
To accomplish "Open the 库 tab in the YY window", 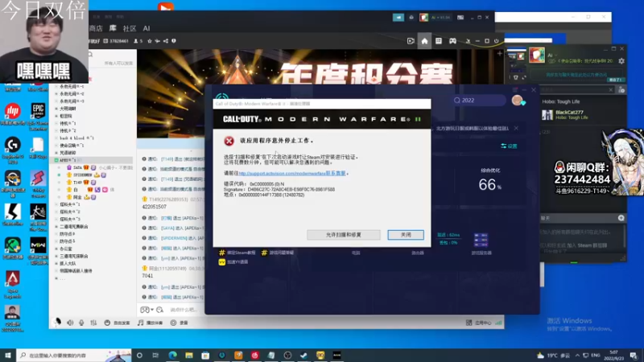I will (113, 28).
